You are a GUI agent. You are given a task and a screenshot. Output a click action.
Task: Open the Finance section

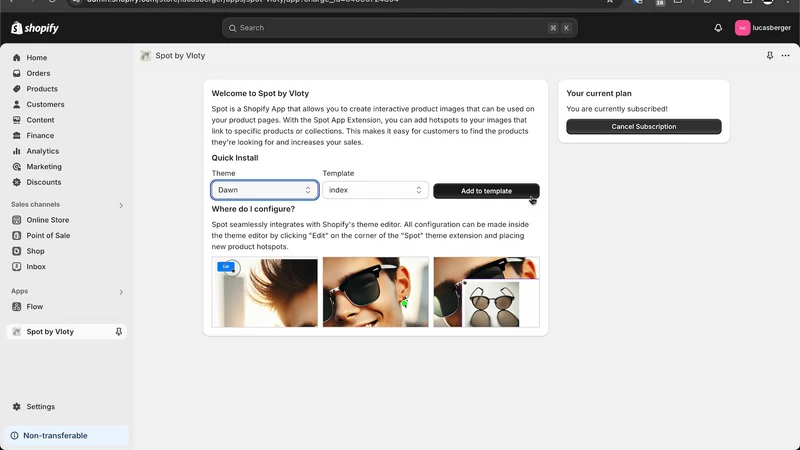tap(40, 136)
